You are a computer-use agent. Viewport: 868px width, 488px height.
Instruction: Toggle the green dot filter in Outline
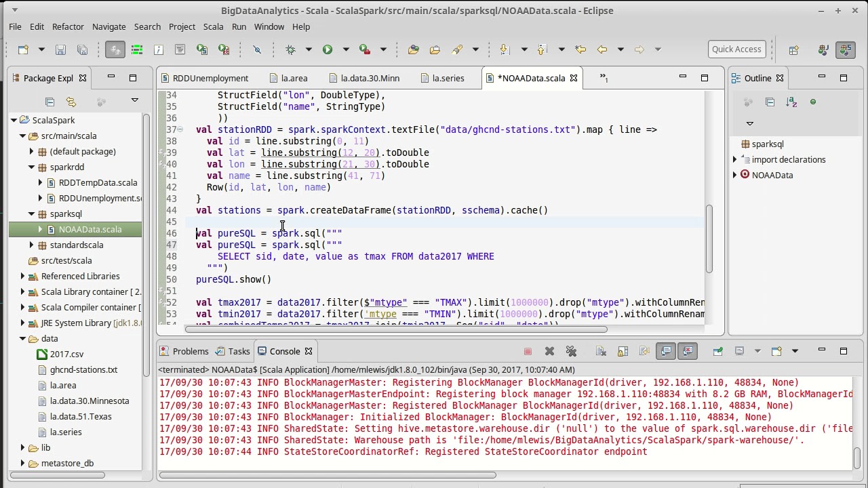(813, 102)
